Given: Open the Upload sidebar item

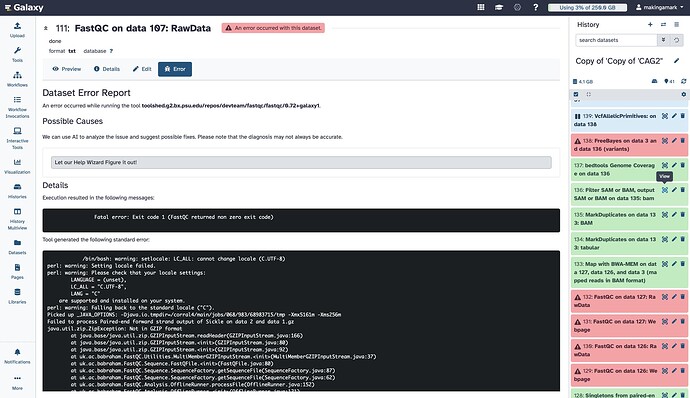Looking at the screenshot, I should tap(17, 29).
